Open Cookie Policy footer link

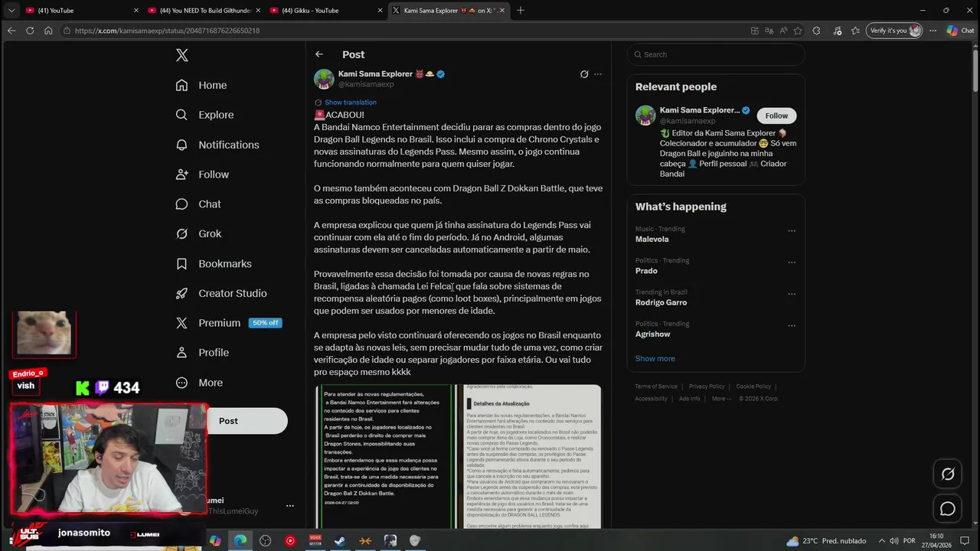(x=753, y=386)
